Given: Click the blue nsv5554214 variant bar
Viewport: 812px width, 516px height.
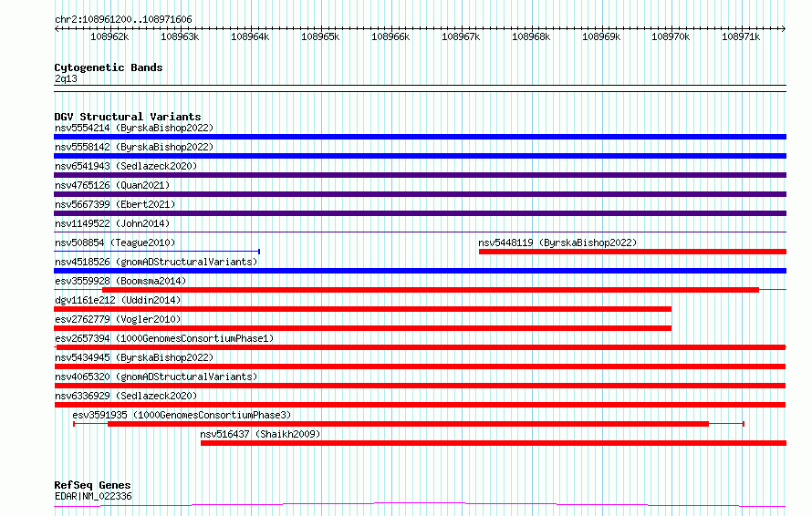Looking at the screenshot, I should point(420,137).
